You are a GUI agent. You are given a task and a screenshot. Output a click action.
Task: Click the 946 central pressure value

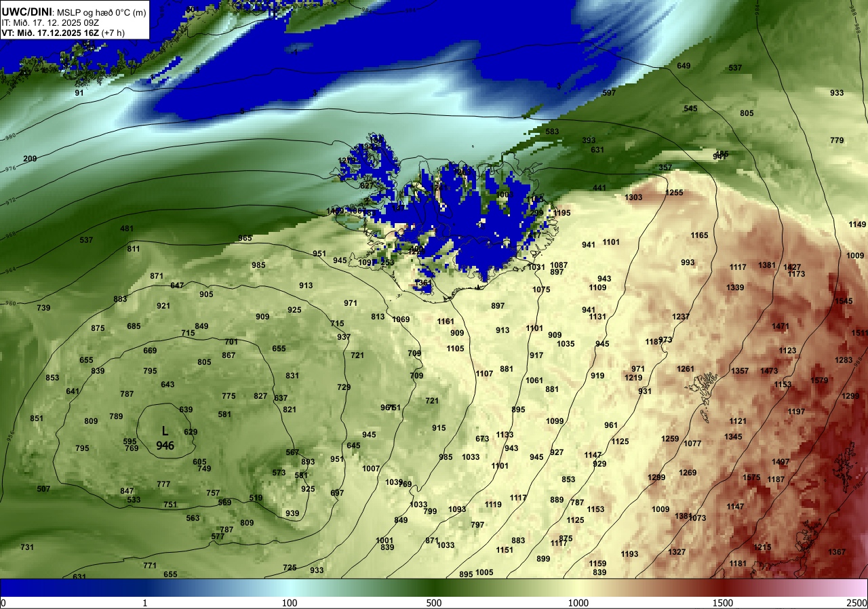point(165,446)
